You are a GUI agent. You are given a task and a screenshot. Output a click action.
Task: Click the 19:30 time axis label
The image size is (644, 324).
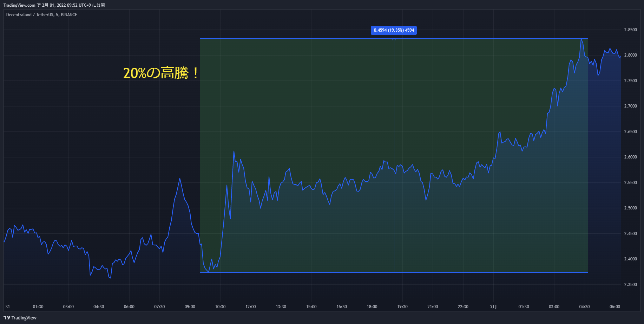402,307
